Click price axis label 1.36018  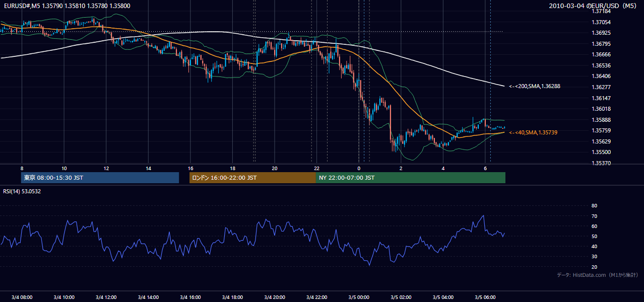tap(601, 109)
